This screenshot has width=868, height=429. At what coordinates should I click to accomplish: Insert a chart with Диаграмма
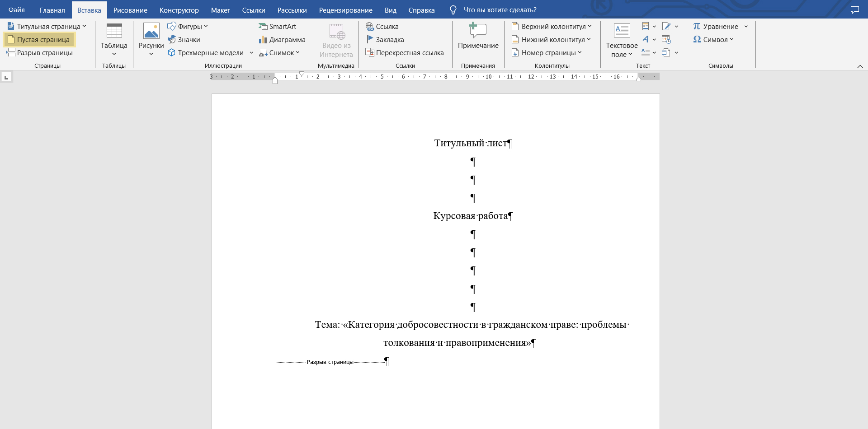point(282,39)
